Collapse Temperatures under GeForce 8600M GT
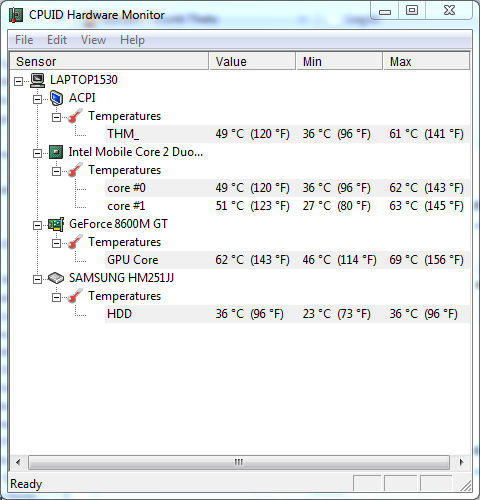 pos(56,243)
